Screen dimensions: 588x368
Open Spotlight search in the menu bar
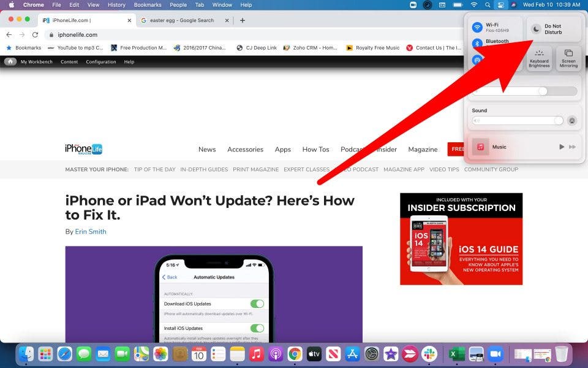(487, 5)
